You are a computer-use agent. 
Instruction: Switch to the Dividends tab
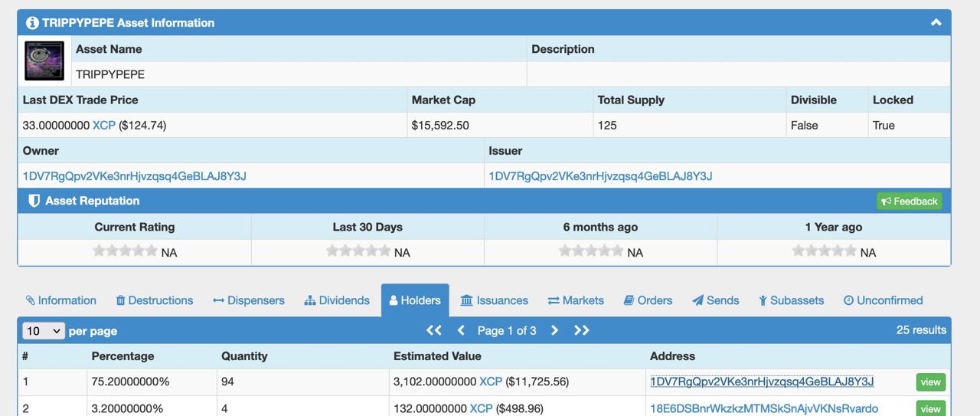pos(337,300)
